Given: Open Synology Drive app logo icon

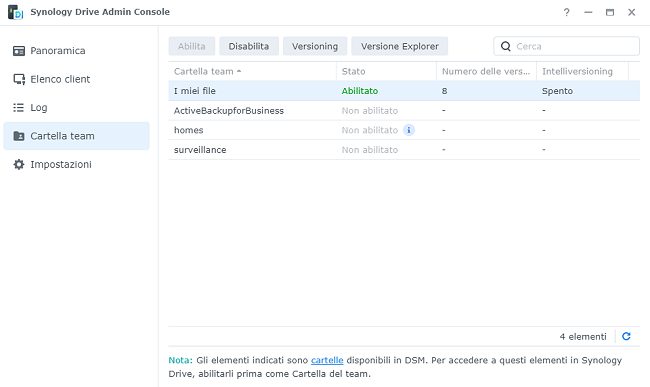Looking at the screenshot, I should click(15, 12).
